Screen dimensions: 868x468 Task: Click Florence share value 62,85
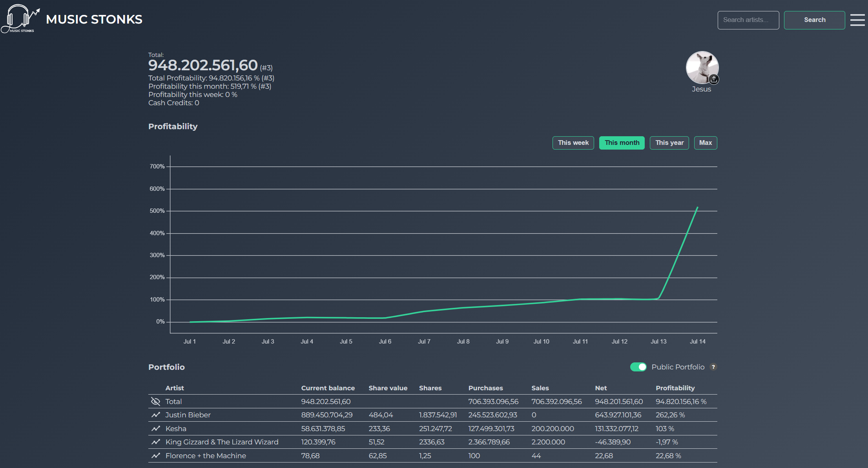click(377, 456)
